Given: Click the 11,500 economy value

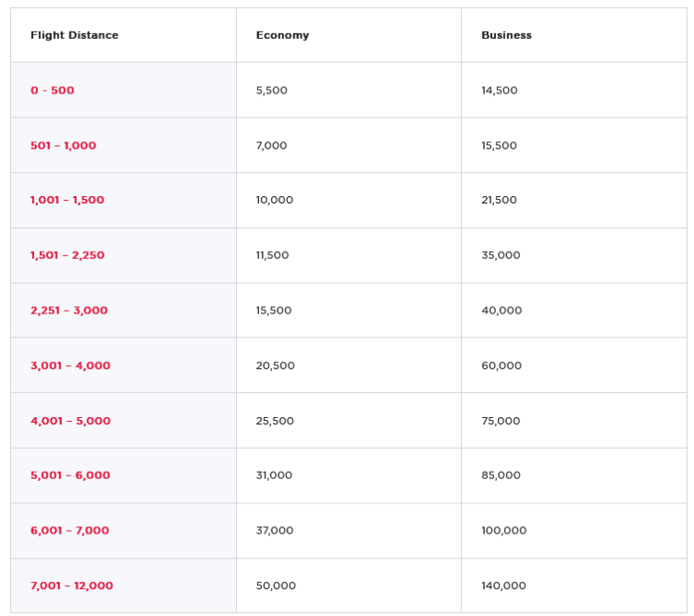Looking at the screenshot, I should pyautogui.click(x=272, y=255).
